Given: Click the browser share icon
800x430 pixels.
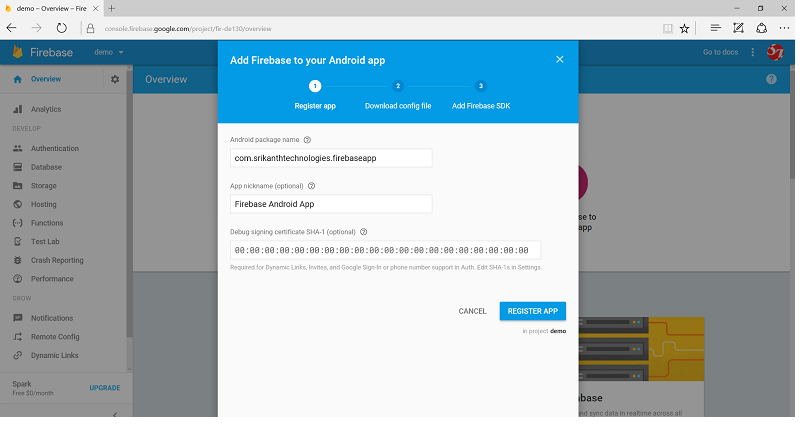Looking at the screenshot, I should pyautogui.click(x=761, y=28).
